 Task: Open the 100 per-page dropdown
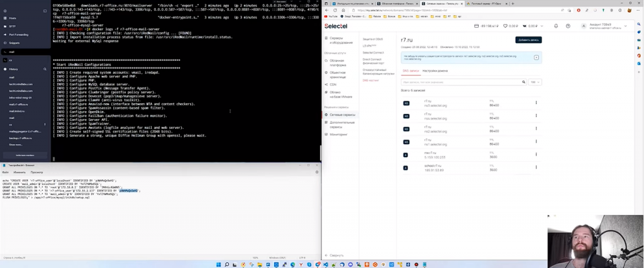tap(535, 82)
